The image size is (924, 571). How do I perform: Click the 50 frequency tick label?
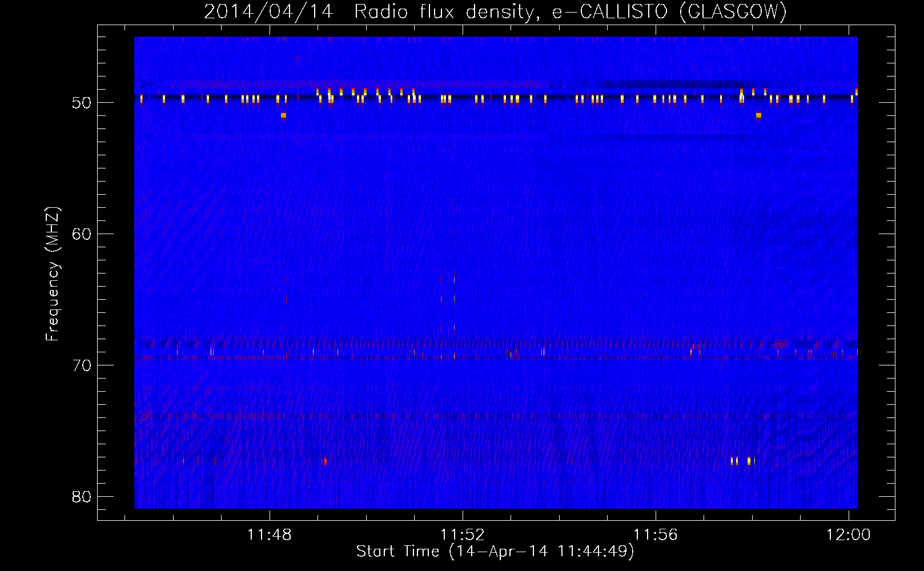click(82, 103)
